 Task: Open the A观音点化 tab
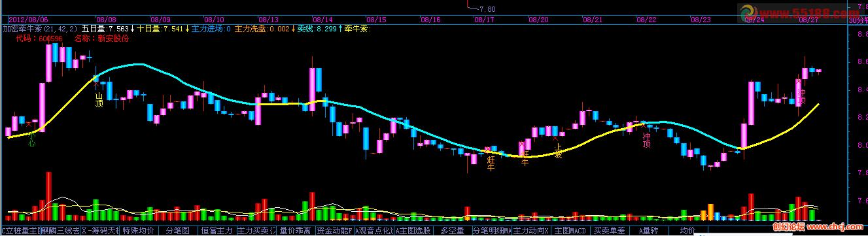coord(373,231)
